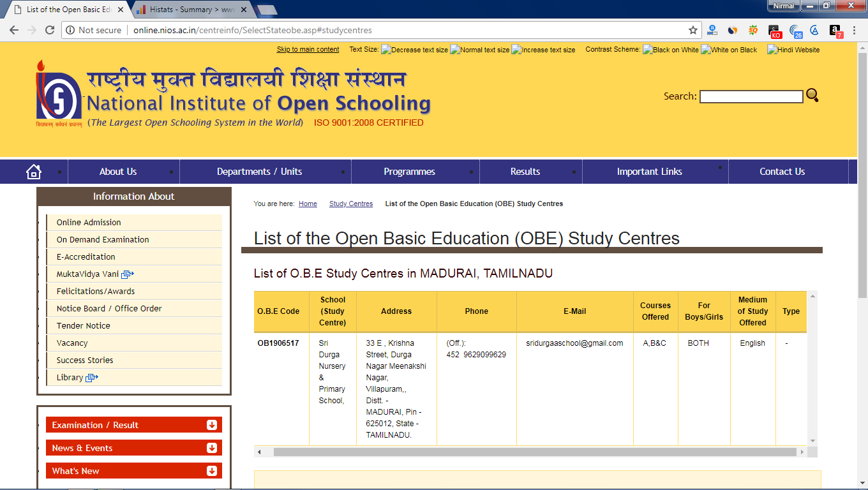This screenshot has height=490, width=868.
Task: Open the extension showing badge 26
Action: coord(795,31)
